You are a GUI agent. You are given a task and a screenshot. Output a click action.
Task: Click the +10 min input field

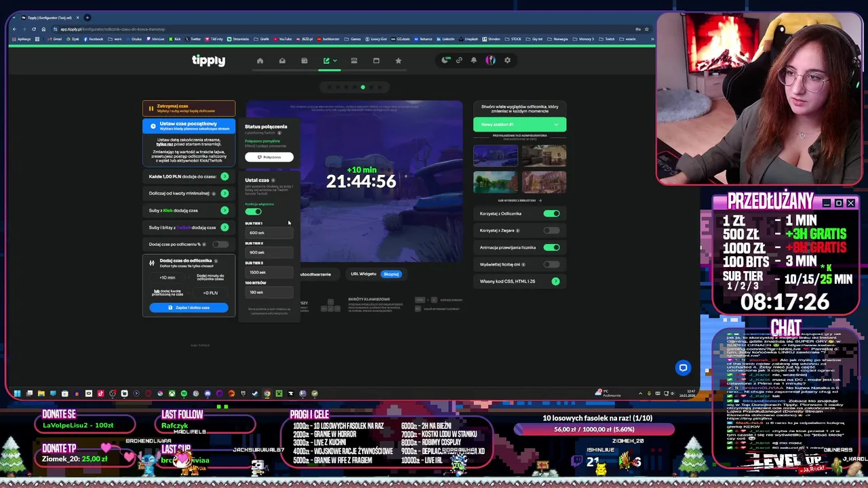tap(167, 277)
